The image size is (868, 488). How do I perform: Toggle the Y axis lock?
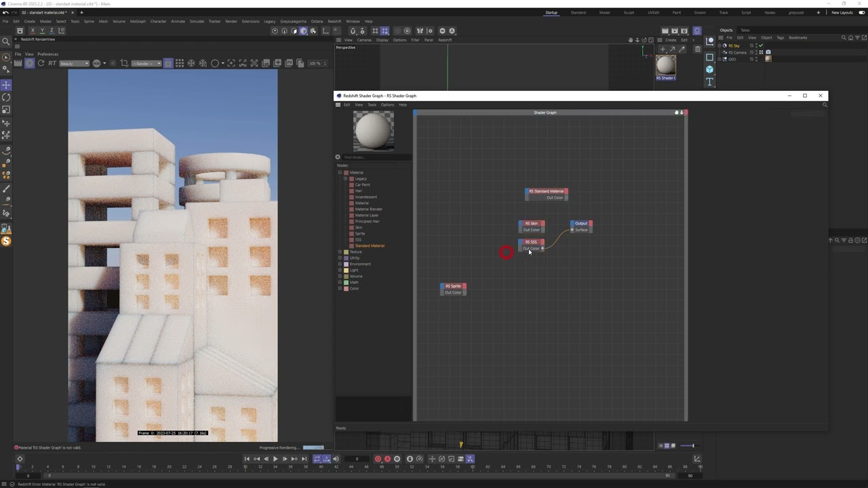pyautogui.click(x=42, y=30)
